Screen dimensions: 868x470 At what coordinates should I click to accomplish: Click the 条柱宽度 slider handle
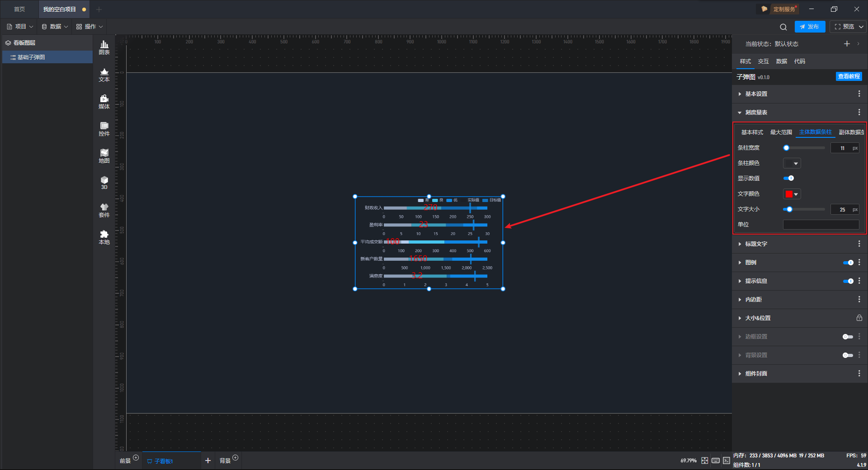coord(786,148)
